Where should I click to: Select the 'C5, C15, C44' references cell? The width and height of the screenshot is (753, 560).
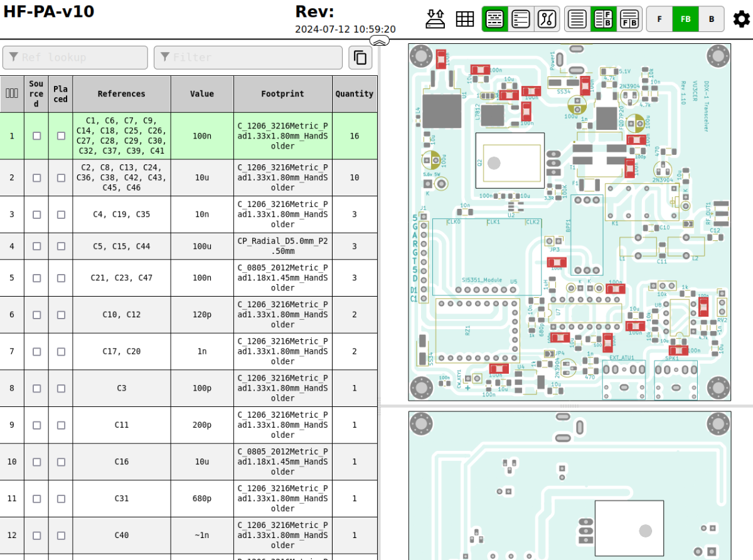[x=122, y=246]
